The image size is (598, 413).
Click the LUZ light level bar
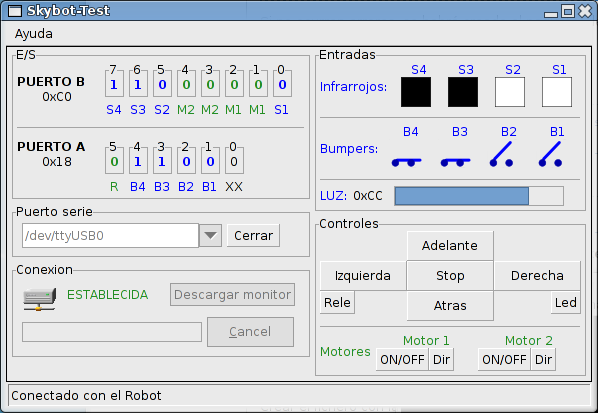(479, 196)
